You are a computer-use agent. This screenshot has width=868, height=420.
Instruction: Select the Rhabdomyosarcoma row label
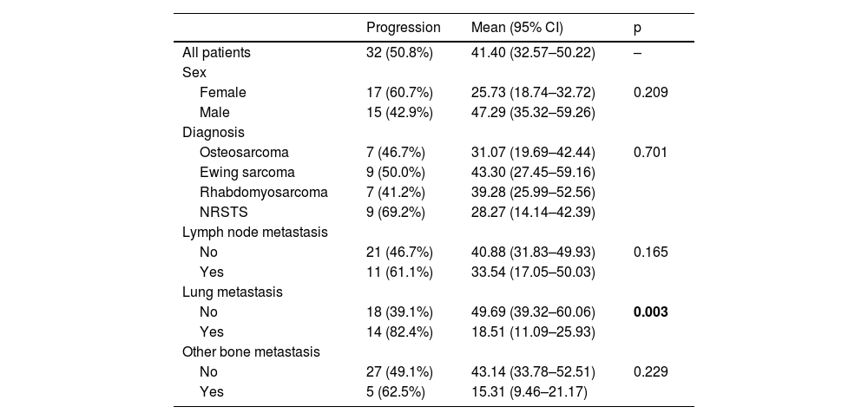(263, 192)
